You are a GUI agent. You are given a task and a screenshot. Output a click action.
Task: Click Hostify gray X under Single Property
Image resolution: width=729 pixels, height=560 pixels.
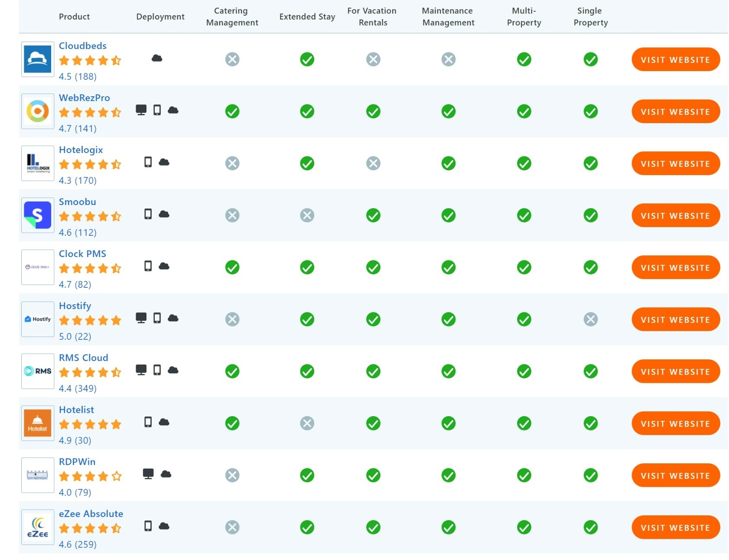pyautogui.click(x=591, y=319)
